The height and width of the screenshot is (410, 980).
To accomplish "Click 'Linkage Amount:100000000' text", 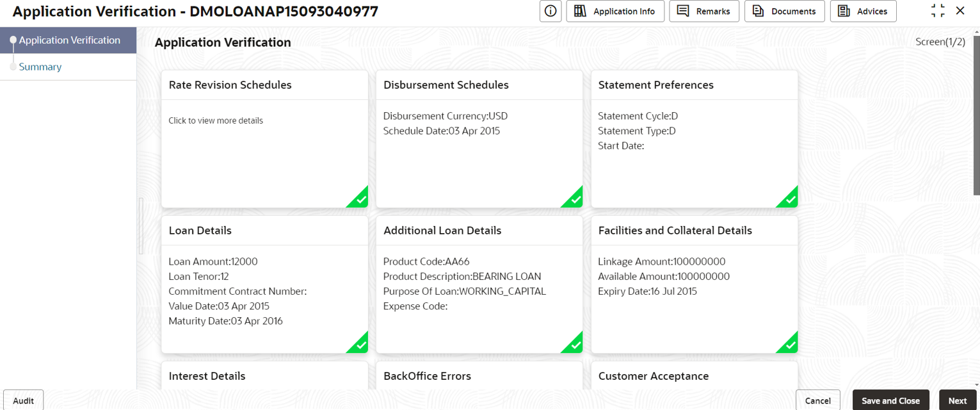I will coord(661,261).
